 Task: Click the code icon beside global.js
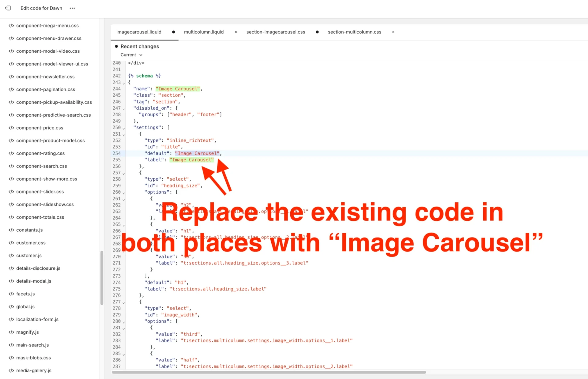11,306
